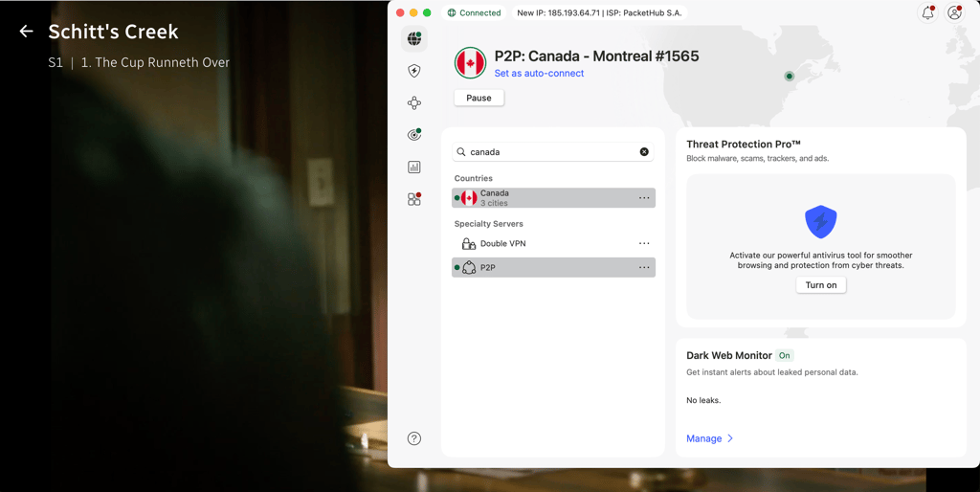Maximize the VPN window with green button
This screenshot has height=492, width=980.
(427, 12)
